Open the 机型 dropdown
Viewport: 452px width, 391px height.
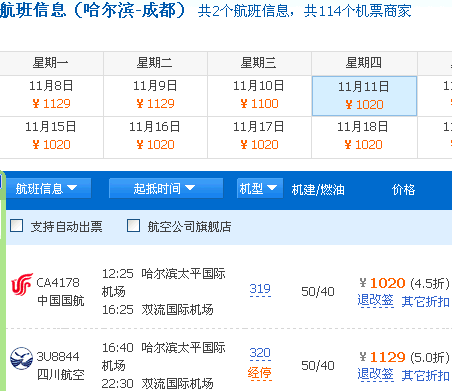click(x=260, y=188)
